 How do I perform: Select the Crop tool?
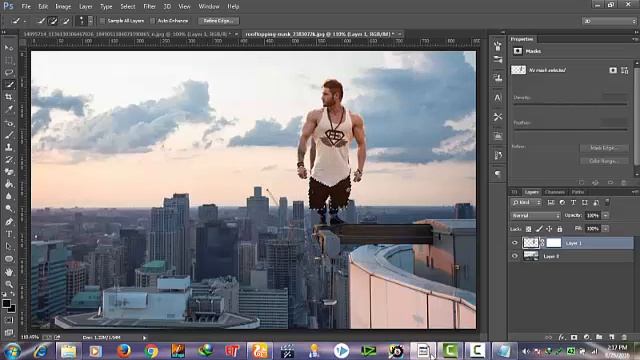point(9,97)
